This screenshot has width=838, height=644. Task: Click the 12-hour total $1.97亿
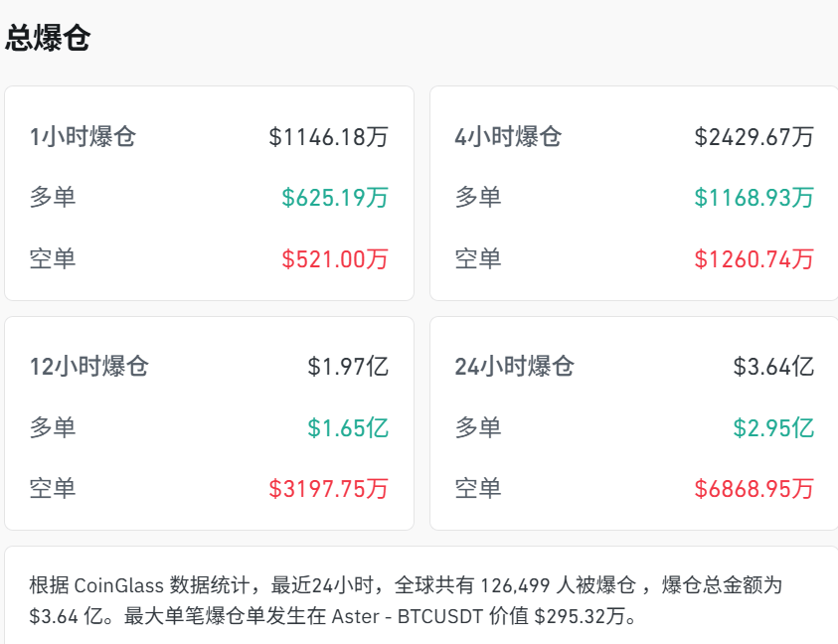(348, 367)
